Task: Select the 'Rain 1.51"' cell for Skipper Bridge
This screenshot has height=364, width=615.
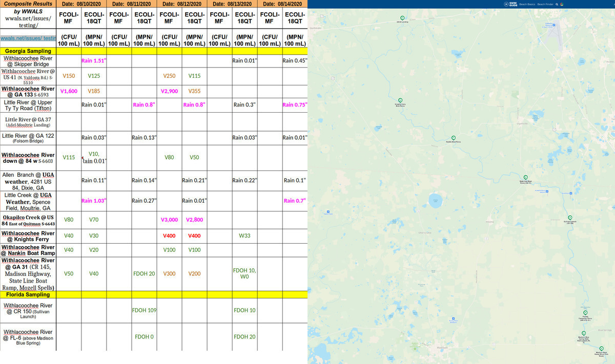Action: 94,61
